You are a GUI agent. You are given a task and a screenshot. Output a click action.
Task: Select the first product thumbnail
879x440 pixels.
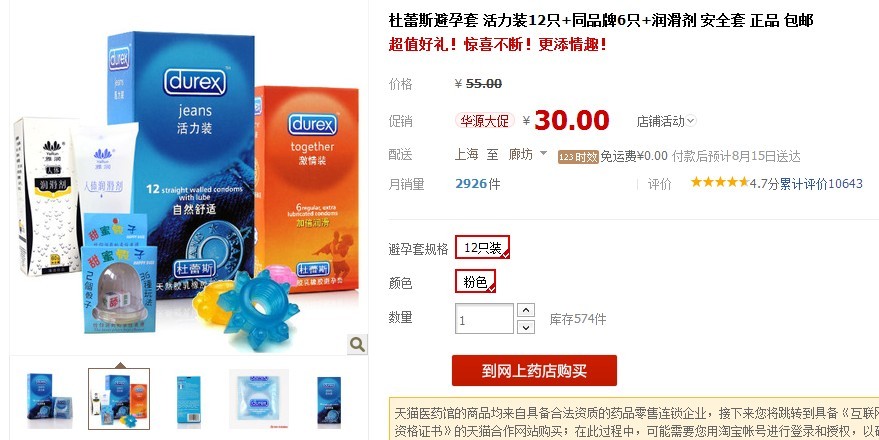pos(49,399)
